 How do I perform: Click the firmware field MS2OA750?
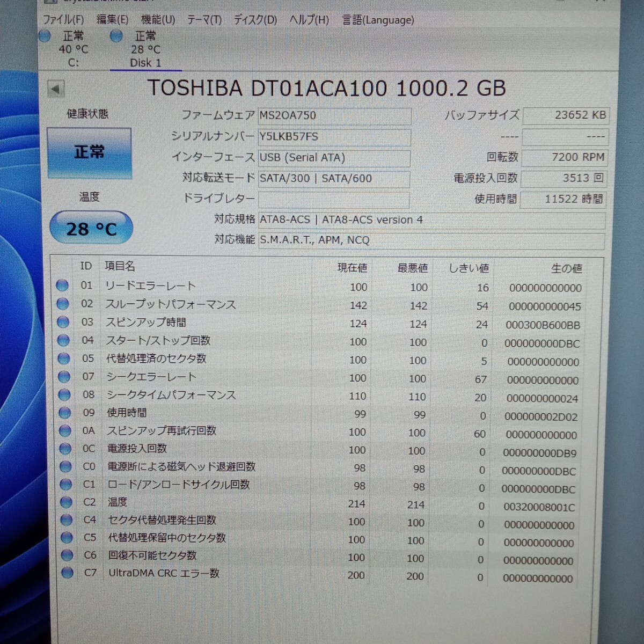334,115
